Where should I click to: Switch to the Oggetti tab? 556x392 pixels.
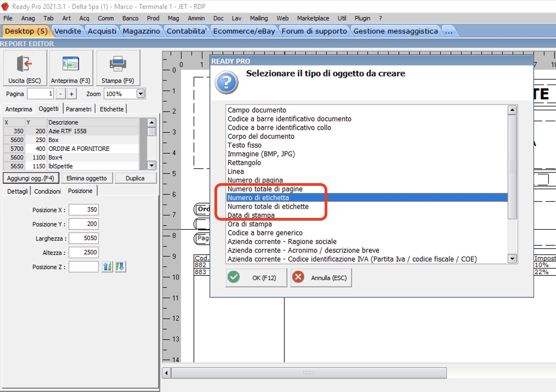(x=49, y=109)
